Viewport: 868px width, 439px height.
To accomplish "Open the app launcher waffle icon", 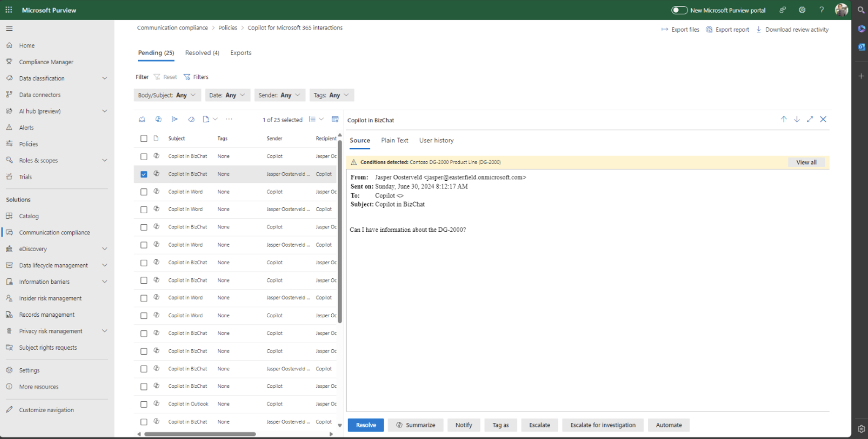I will (9, 10).
